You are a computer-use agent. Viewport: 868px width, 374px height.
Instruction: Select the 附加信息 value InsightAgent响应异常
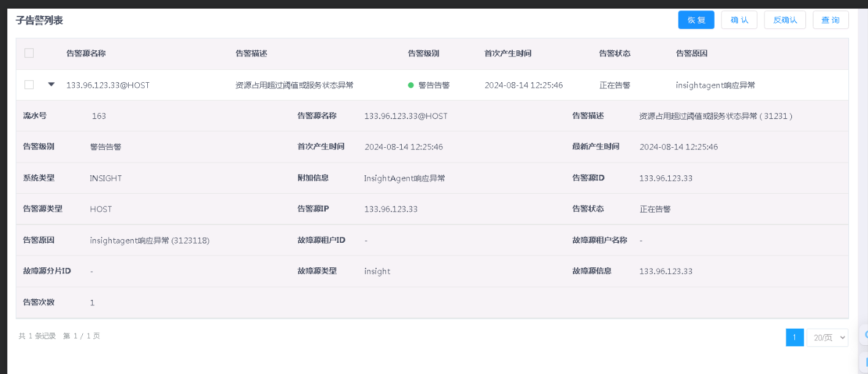404,178
